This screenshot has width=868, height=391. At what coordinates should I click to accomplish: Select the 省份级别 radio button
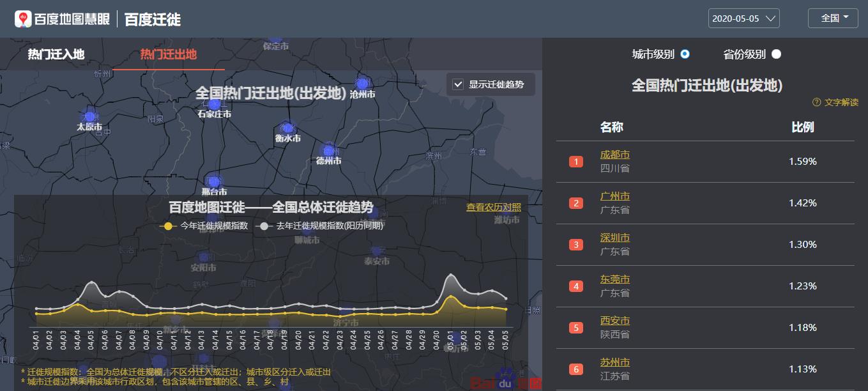click(776, 54)
